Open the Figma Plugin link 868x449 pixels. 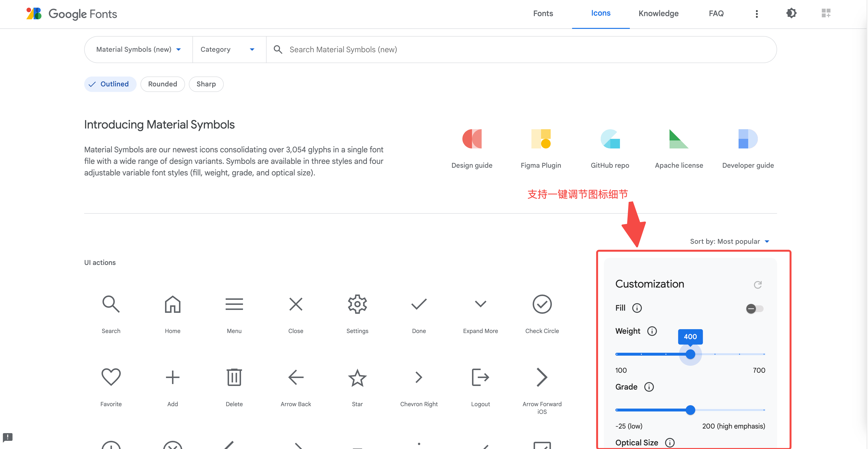click(541, 149)
